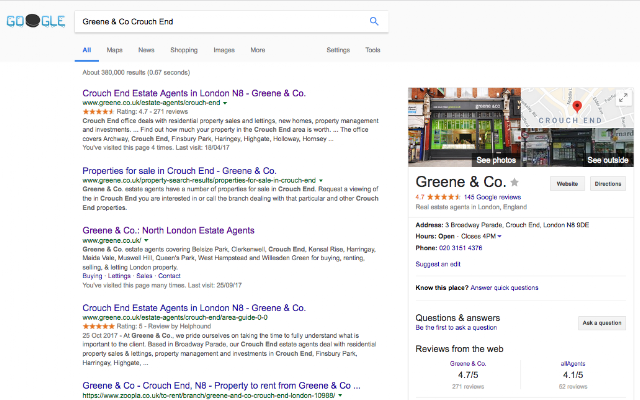Expand the map with the arrows icon
Screen dimensions: 640x400
[x=623, y=98]
